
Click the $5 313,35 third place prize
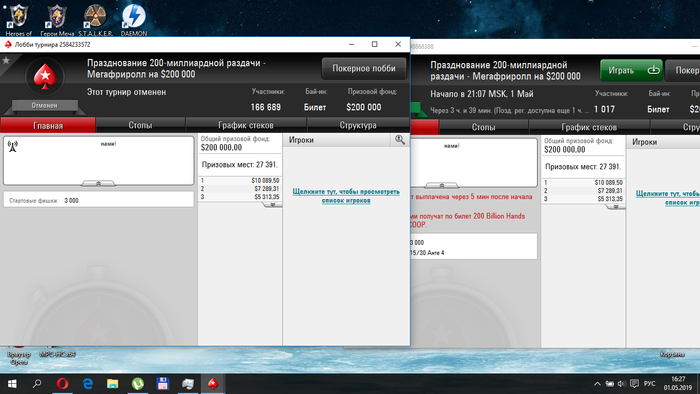[x=267, y=197]
